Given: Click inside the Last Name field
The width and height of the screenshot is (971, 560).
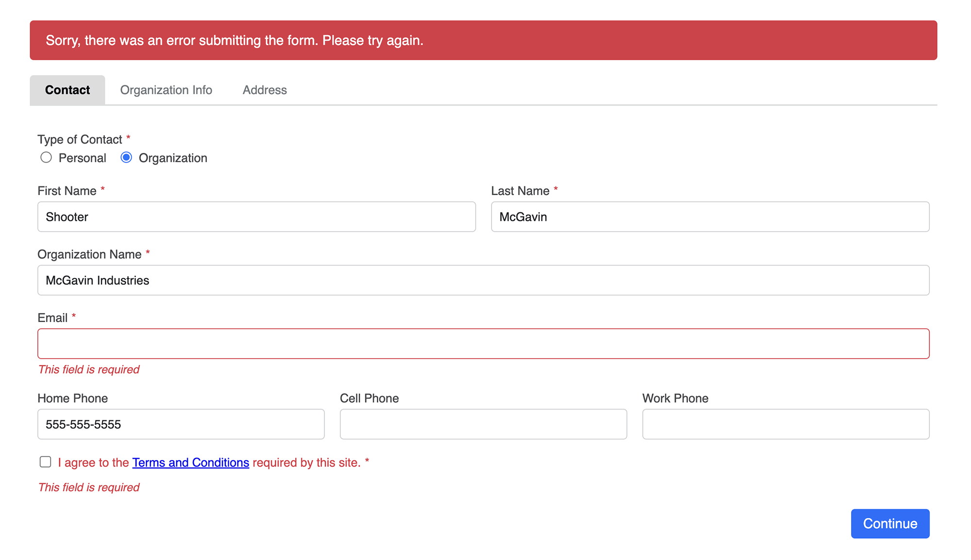Looking at the screenshot, I should click(x=710, y=216).
